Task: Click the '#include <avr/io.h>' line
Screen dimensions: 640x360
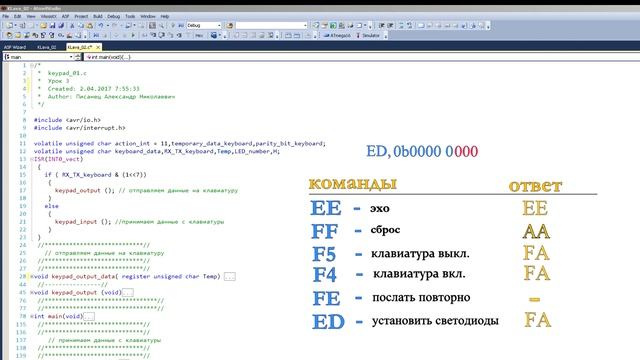Action: 67,120
